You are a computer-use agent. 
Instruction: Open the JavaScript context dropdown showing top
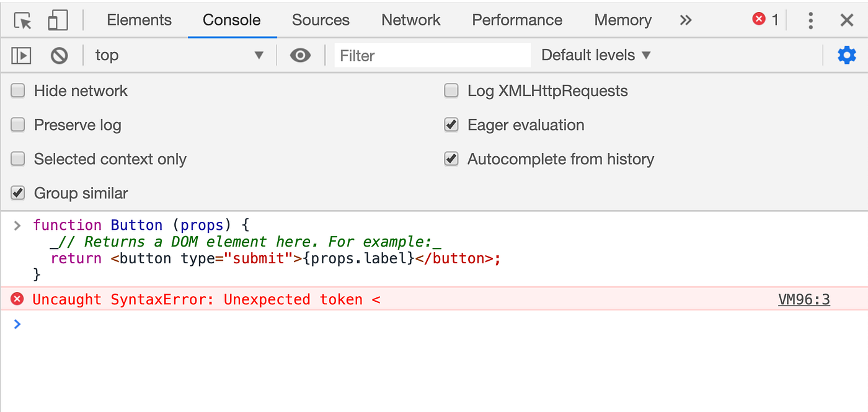(x=180, y=55)
